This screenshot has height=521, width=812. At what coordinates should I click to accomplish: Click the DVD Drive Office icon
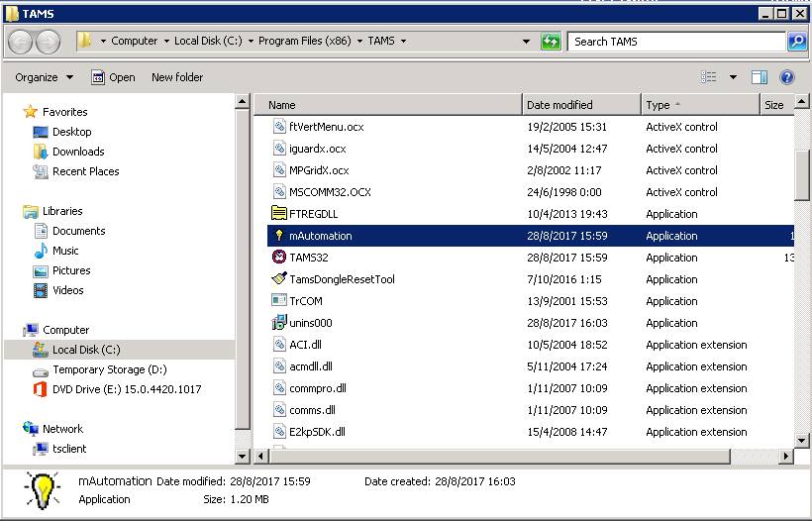[40, 389]
